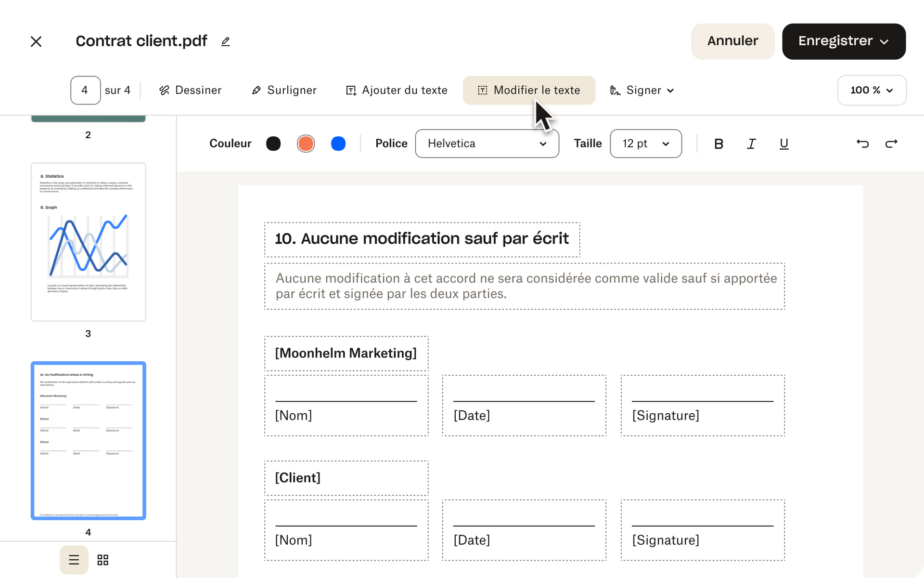Undo the last change
This screenshot has height=578, width=924.
(862, 144)
